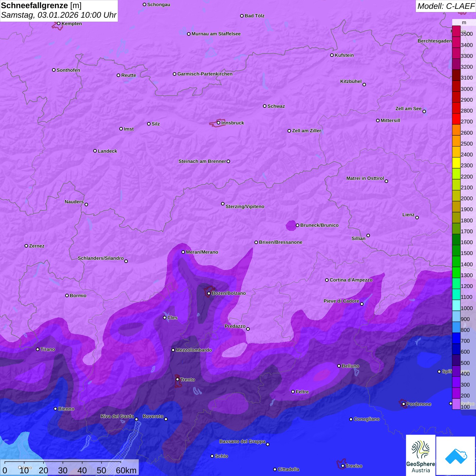This screenshot has width=476, height=476.
Task: Click the 'Schwaz' label
Action: tap(276, 106)
